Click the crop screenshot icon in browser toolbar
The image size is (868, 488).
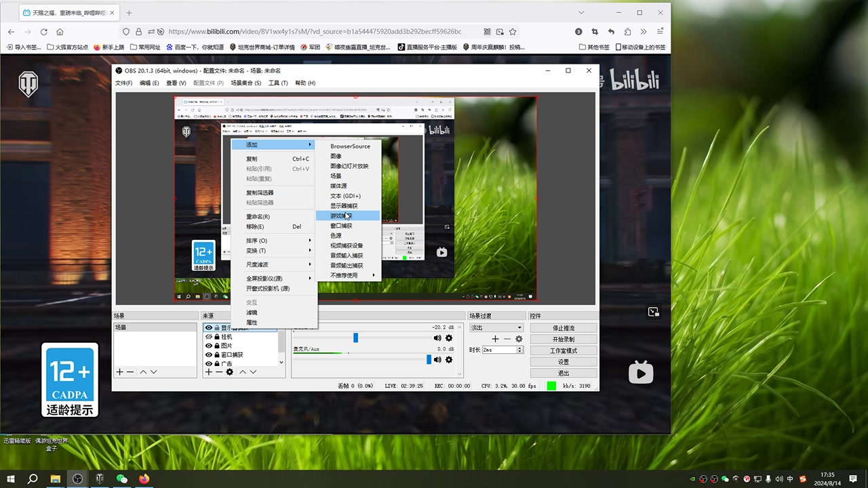click(x=595, y=32)
